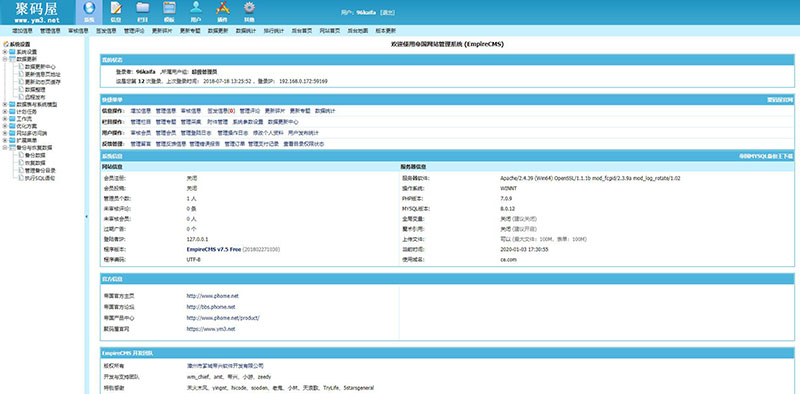Click the folder icon of 工作流

pyautogui.click(x=12, y=118)
